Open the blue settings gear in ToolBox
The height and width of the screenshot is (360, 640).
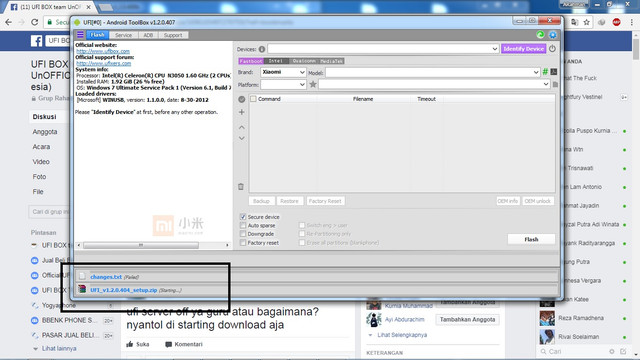point(553,35)
